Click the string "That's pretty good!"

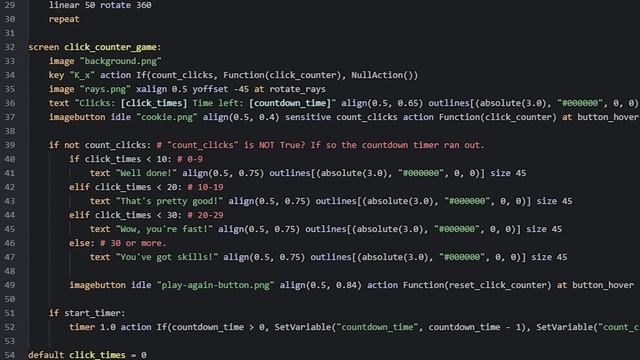pos(169,201)
